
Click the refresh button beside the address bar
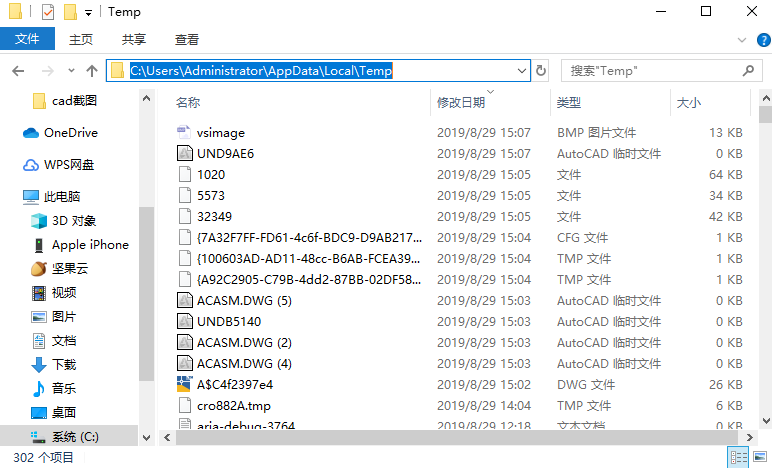(541, 71)
